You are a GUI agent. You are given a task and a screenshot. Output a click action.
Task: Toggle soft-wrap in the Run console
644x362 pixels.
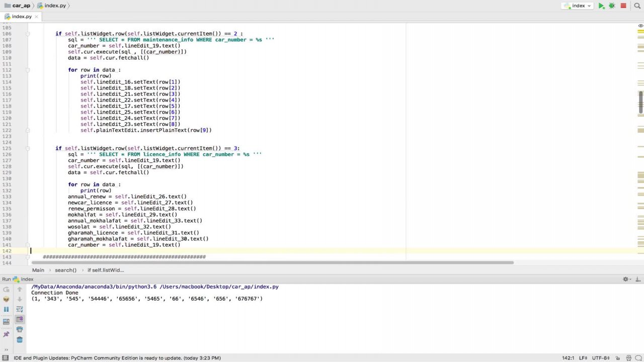tap(20, 309)
